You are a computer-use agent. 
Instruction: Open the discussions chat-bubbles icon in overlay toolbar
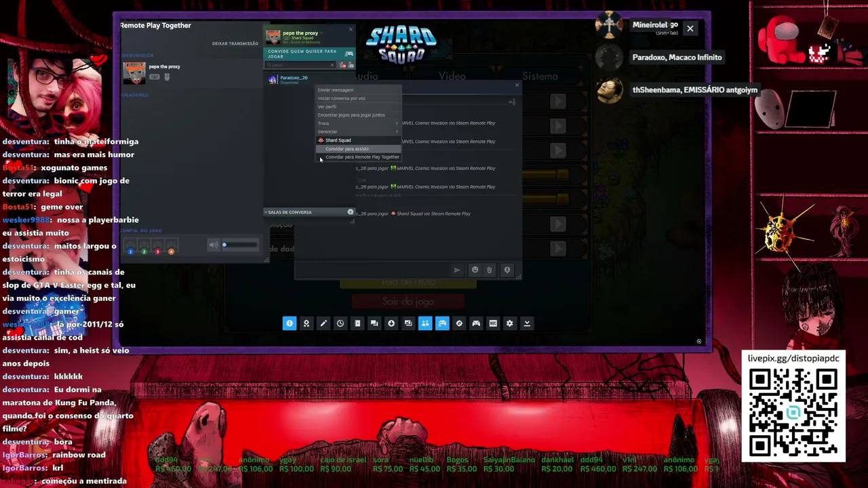(374, 323)
